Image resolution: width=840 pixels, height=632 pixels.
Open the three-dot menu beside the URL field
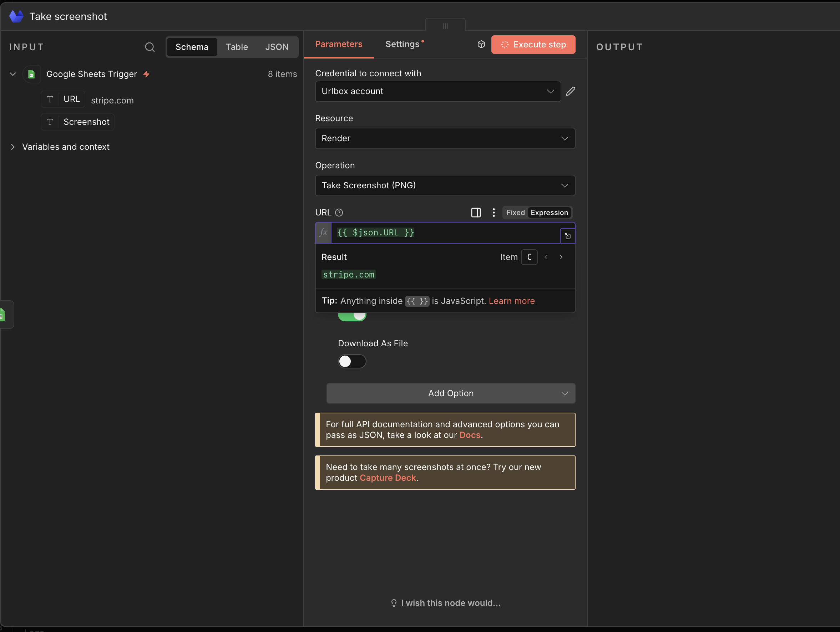(493, 213)
